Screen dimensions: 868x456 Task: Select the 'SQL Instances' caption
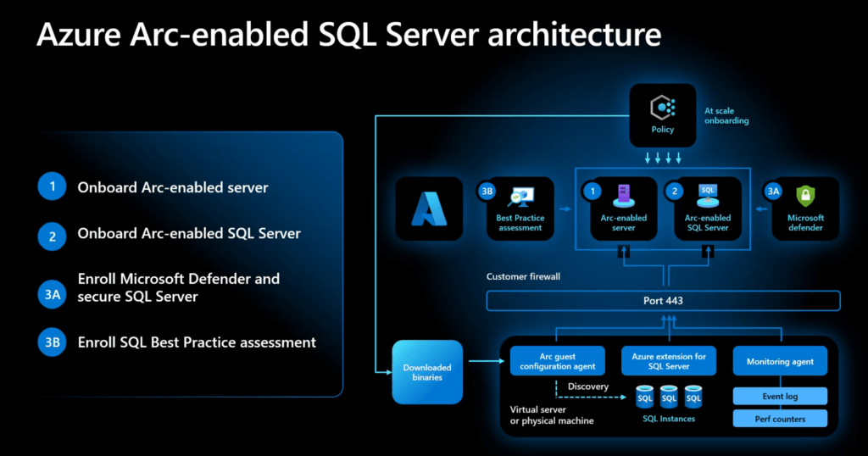tap(669, 419)
